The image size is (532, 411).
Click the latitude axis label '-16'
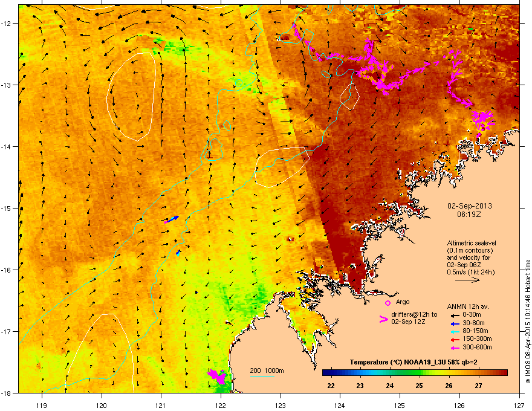[x=6, y=270]
